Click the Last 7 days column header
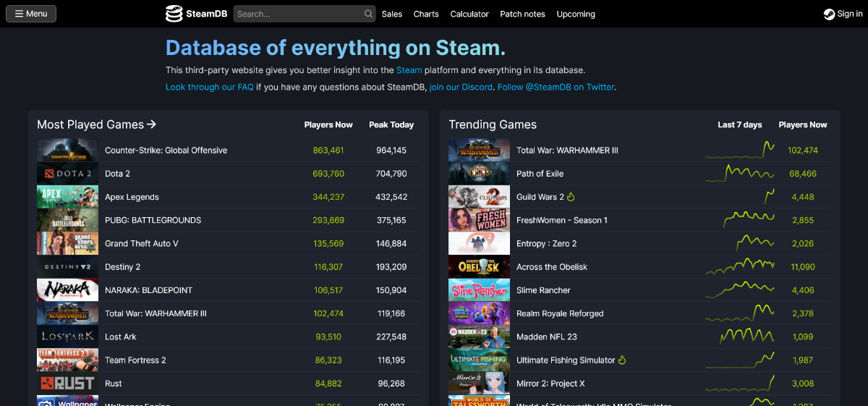 739,124
